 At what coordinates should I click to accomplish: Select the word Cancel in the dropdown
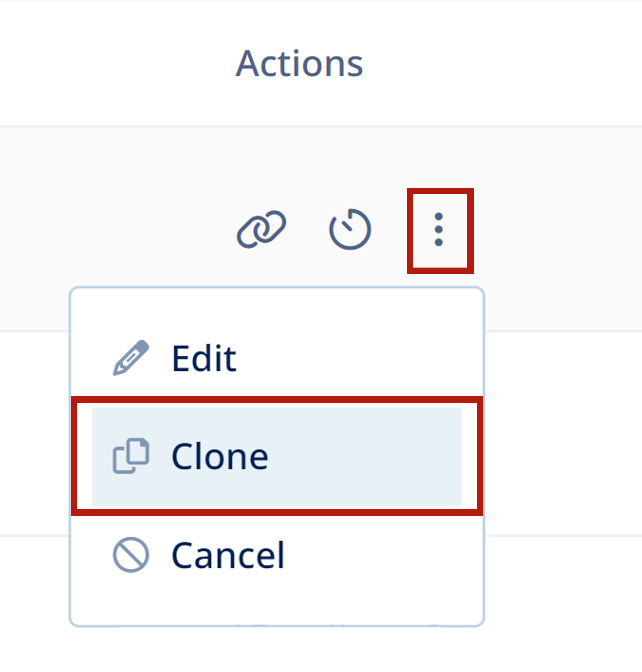228,555
